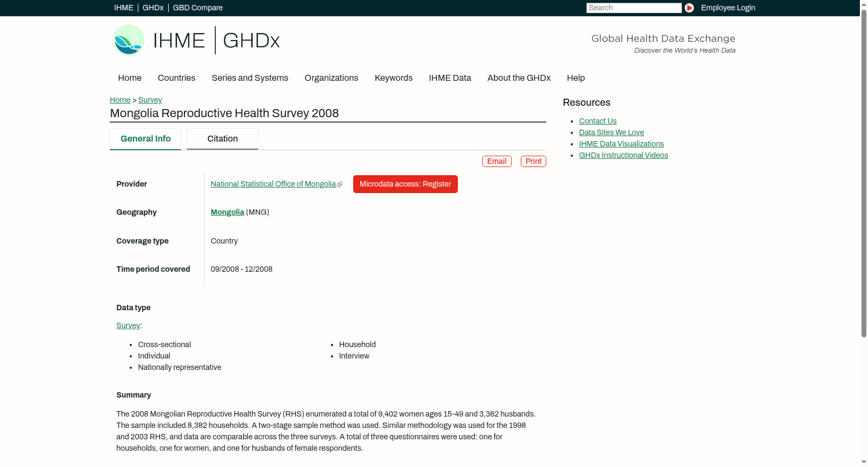Click the Interview list item
Viewport: 868px width, 467px height.
[354, 356]
